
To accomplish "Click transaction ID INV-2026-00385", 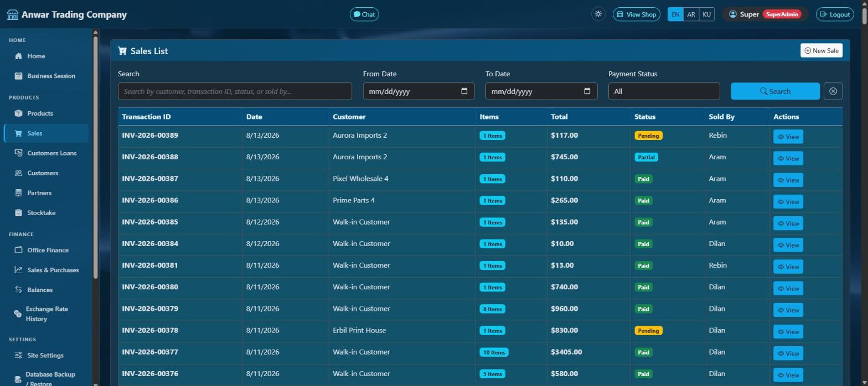I will pos(150,222).
